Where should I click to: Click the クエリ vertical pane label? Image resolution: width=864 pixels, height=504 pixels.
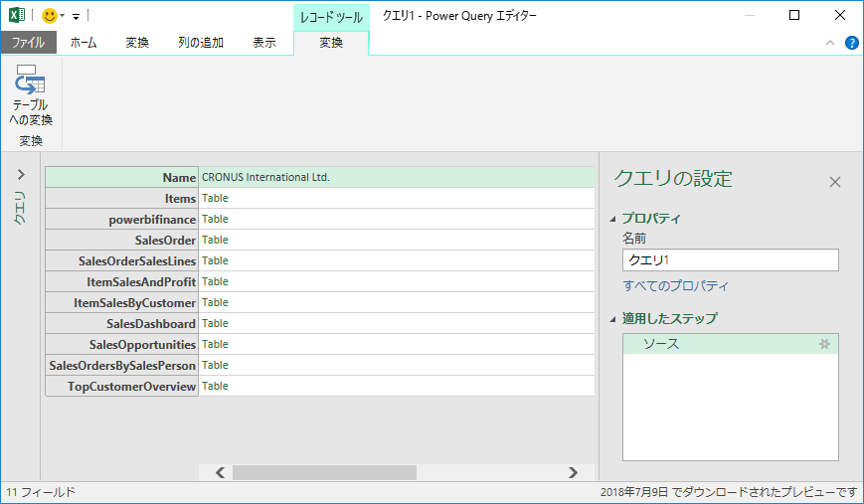20,208
